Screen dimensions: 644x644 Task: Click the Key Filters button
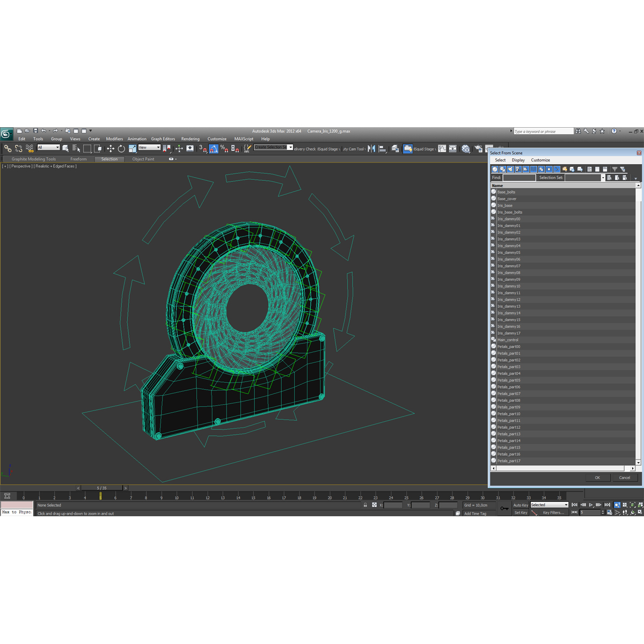553,513
